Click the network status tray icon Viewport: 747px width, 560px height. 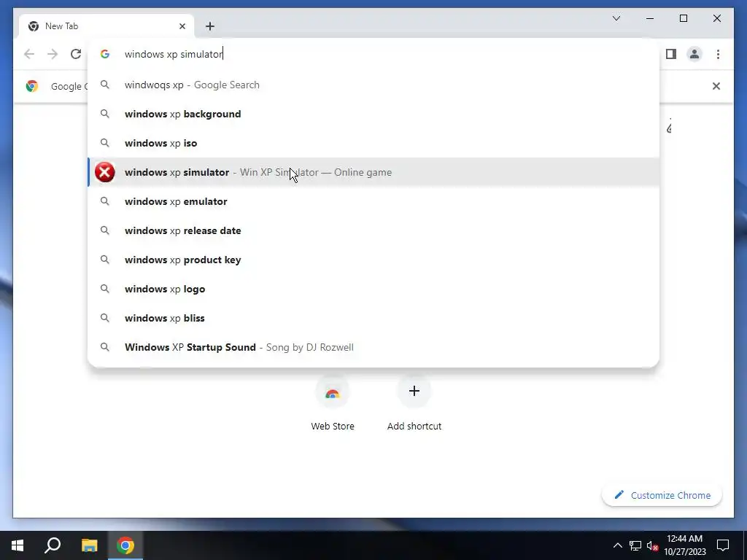coord(635,545)
